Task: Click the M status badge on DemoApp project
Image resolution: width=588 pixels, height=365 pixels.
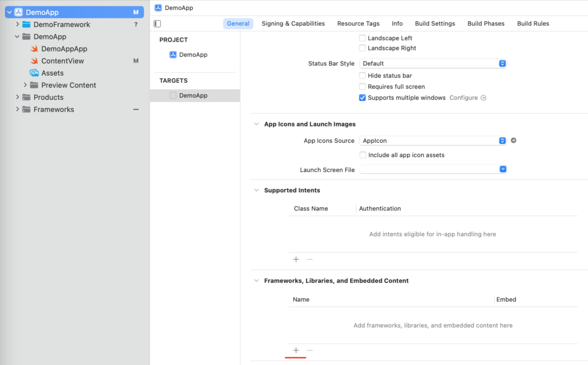Action: point(136,13)
